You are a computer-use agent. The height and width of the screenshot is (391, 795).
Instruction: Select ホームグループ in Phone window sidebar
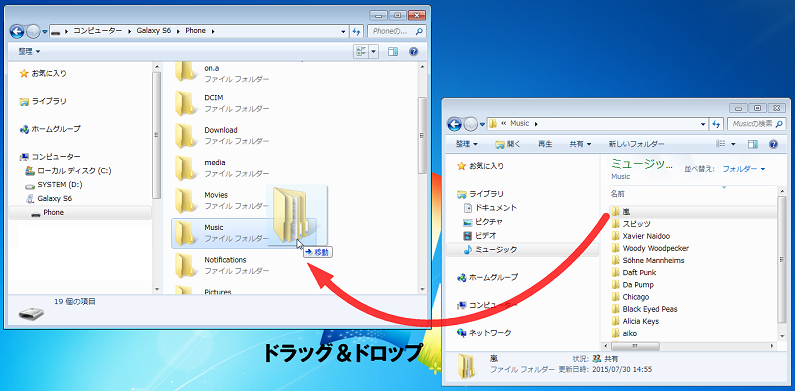pyautogui.click(x=50, y=129)
